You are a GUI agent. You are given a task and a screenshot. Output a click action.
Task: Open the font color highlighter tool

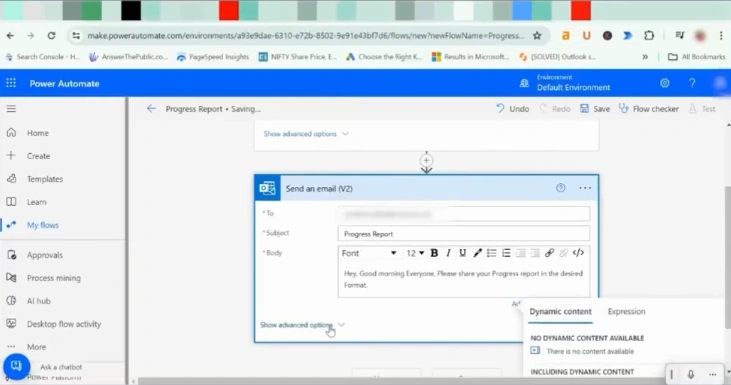477,253
